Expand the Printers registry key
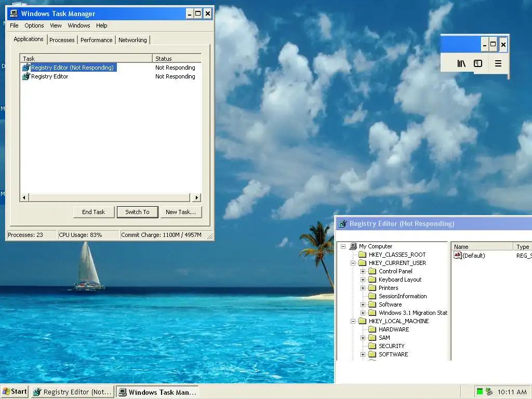The width and height of the screenshot is (532, 399). point(363,288)
